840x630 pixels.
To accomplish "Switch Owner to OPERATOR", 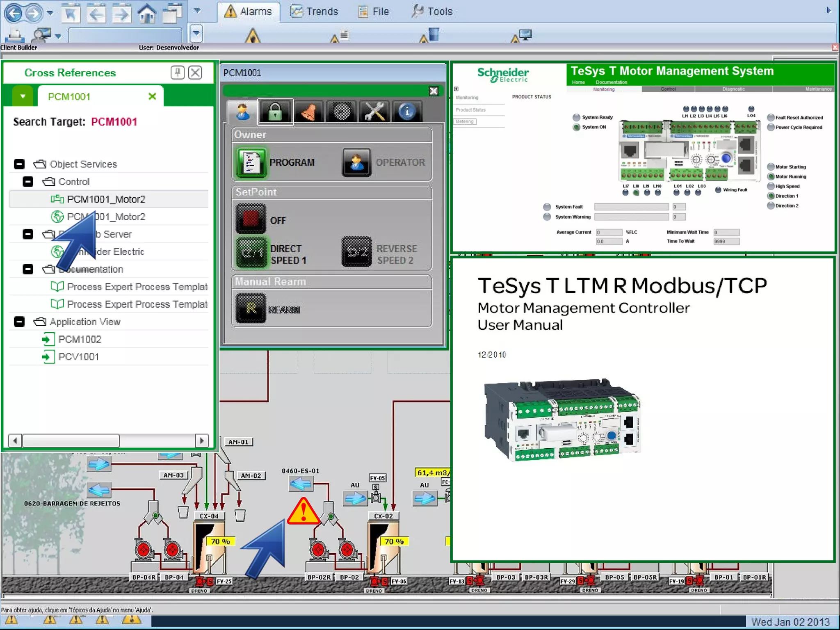I will (356, 162).
